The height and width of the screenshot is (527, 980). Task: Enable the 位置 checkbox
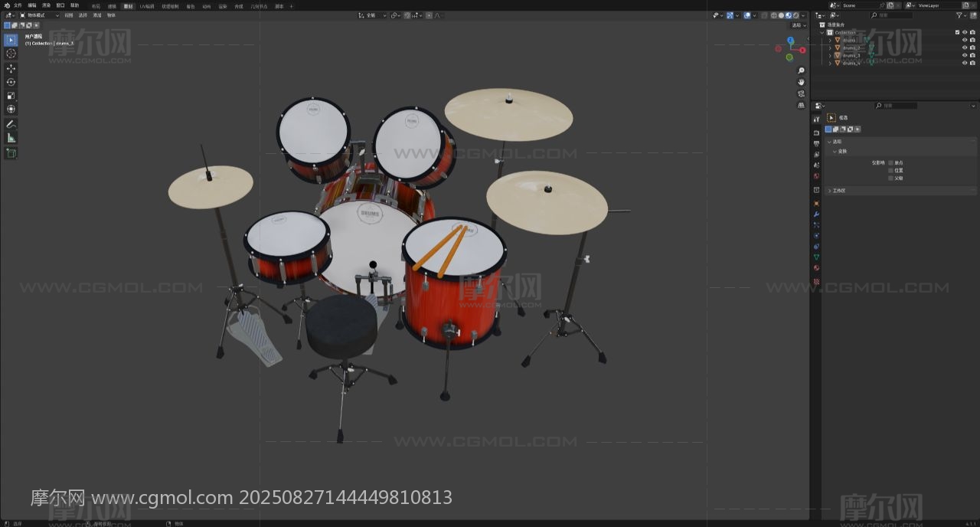coord(890,170)
